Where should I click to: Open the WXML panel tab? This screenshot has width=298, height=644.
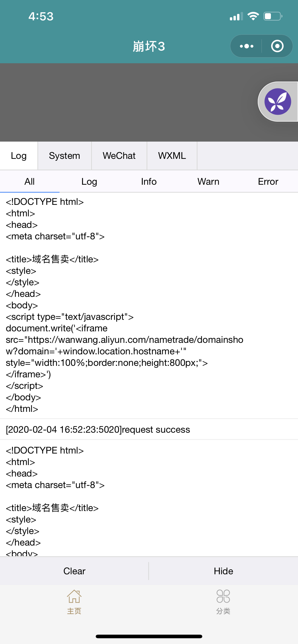[172, 156]
